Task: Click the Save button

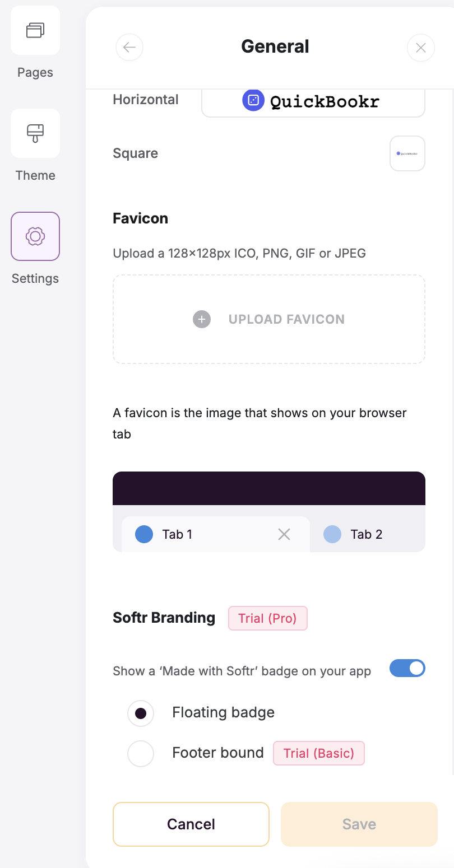Action: click(359, 824)
